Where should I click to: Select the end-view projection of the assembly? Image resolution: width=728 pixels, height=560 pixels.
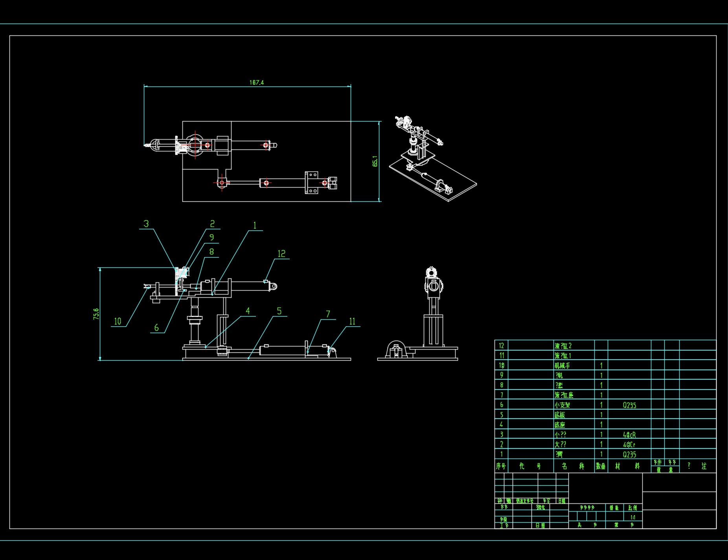point(417,313)
